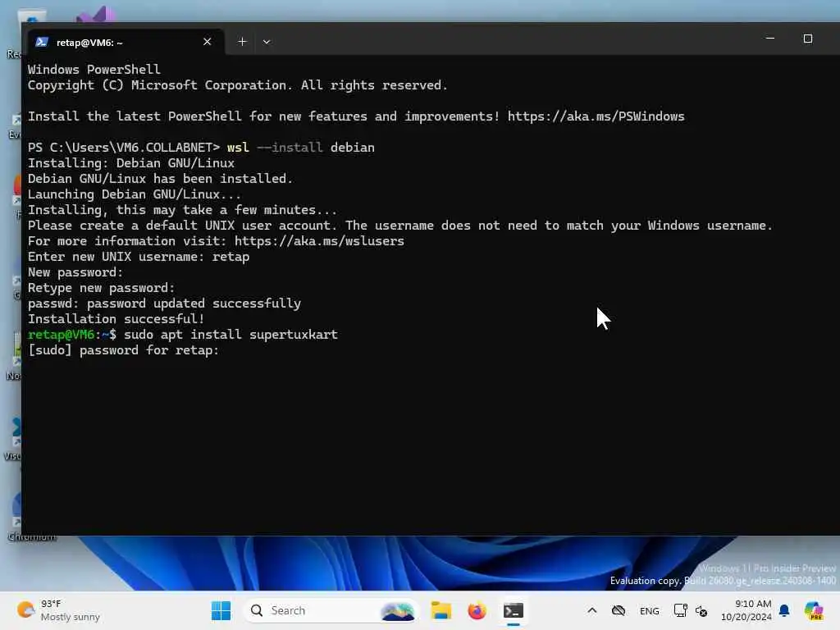The height and width of the screenshot is (630, 840).
Task: Open the https://aka.ms/wslusers link
Action: pyautogui.click(x=319, y=241)
